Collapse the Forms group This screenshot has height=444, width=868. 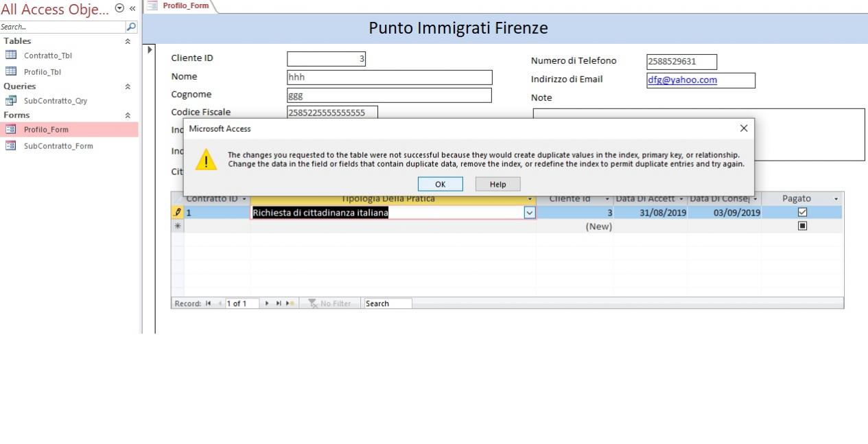pos(128,115)
